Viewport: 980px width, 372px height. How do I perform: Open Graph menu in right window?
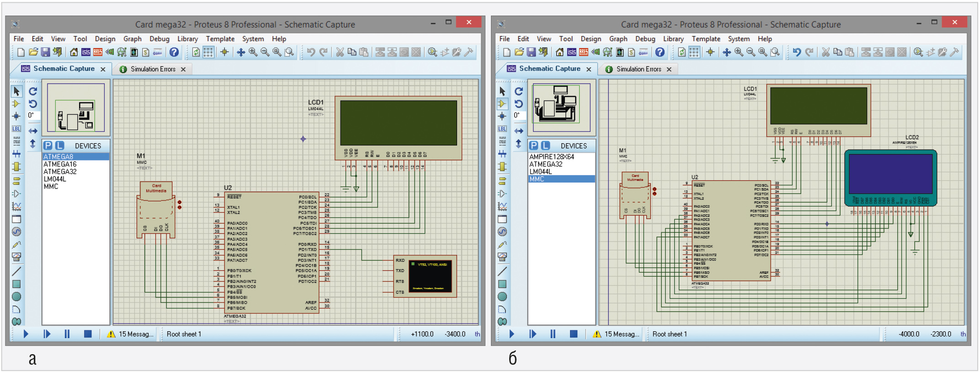coord(618,39)
